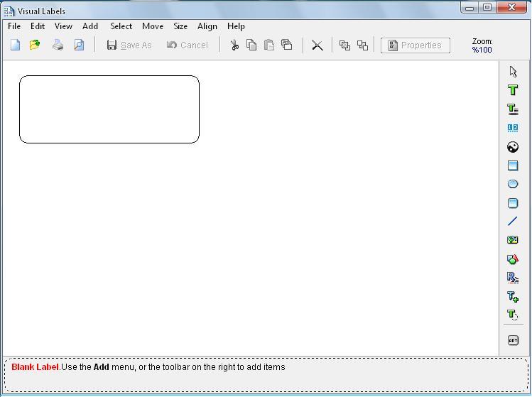
Task: Open a label file with folder icon
Action: pos(35,45)
